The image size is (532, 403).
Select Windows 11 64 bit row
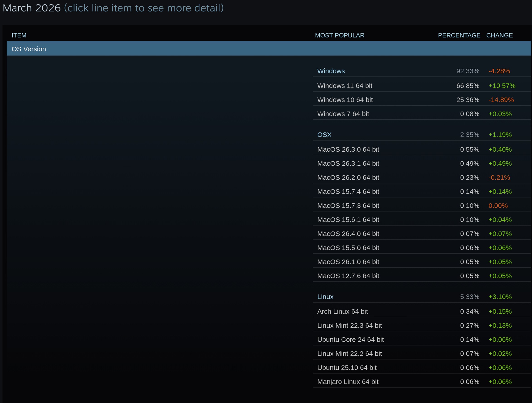[x=344, y=86]
